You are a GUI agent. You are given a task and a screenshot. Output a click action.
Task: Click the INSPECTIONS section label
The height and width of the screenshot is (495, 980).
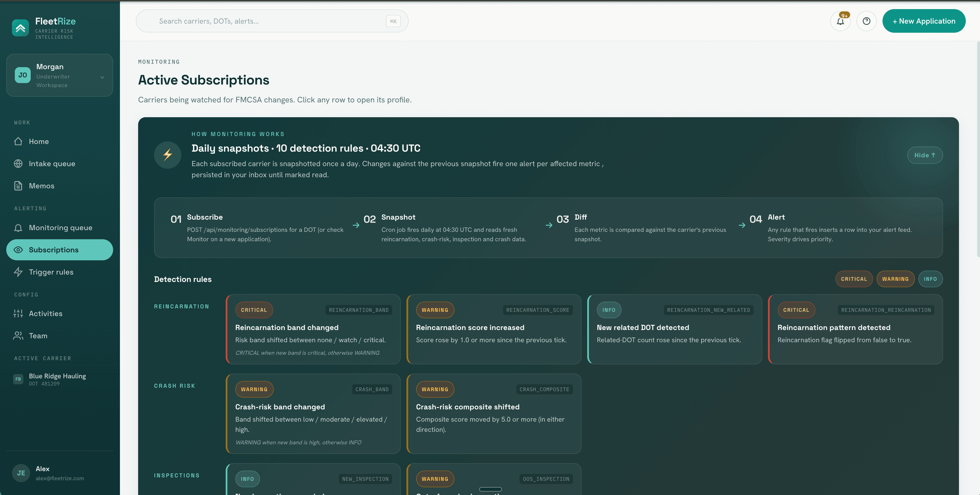[177, 476]
